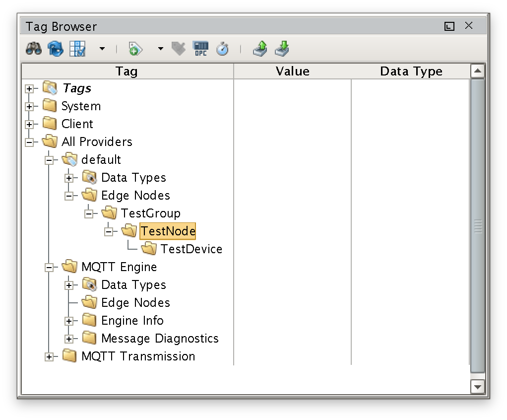Collapse the TestGroup node
This screenshot has width=507, height=420.
click(89, 213)
